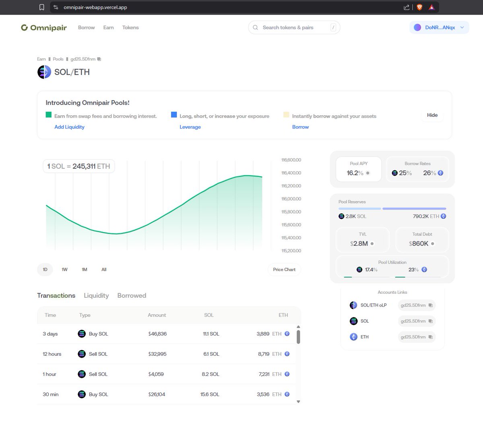Click the Brave rewards triangle icon

tap(431, 7)
